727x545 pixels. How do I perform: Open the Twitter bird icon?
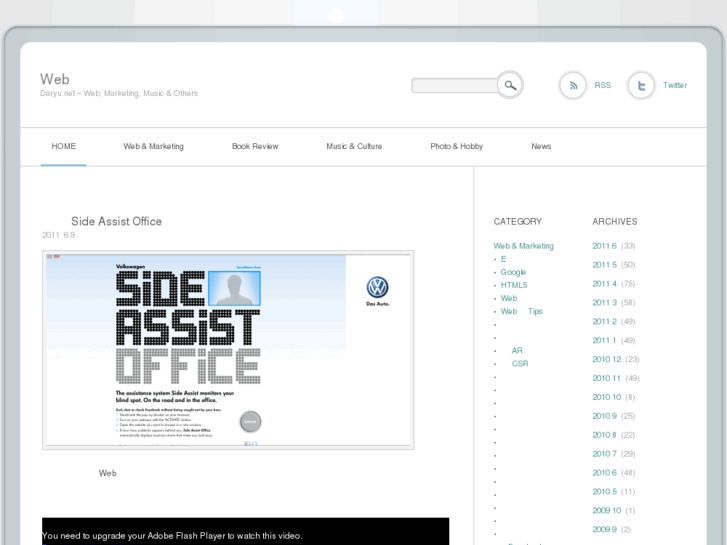(641, 85)
